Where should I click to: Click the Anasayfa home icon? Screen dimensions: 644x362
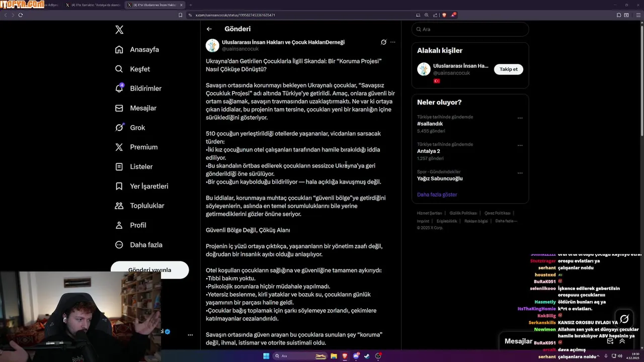pos(119,49)
